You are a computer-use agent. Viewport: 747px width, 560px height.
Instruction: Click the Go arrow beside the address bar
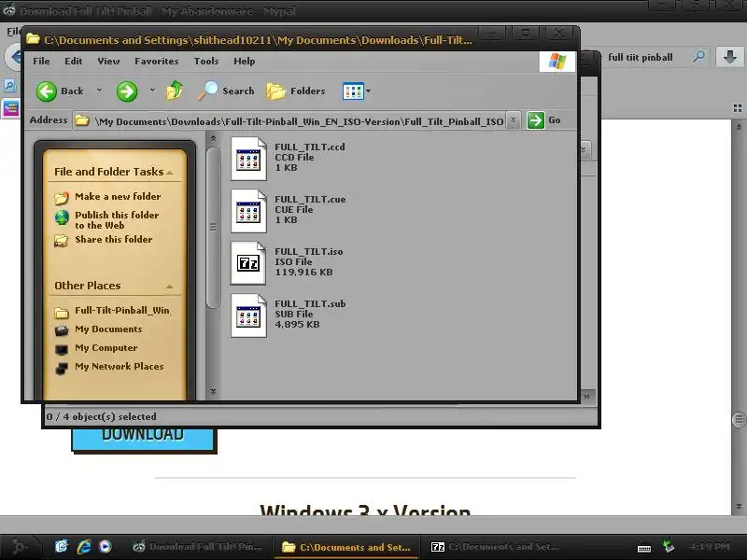tap(535, 120)
